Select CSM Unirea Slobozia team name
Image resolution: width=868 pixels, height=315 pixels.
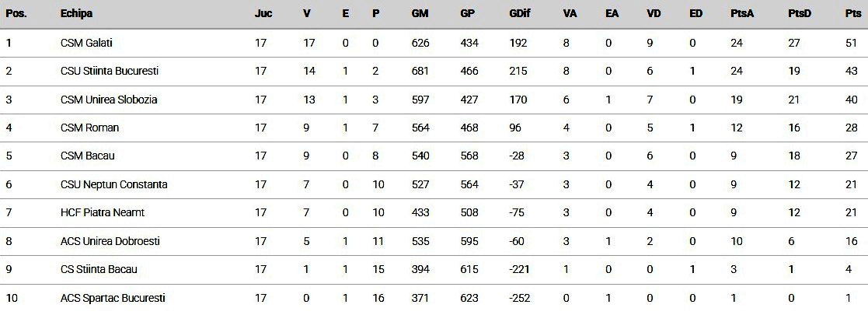coord(109,100)
